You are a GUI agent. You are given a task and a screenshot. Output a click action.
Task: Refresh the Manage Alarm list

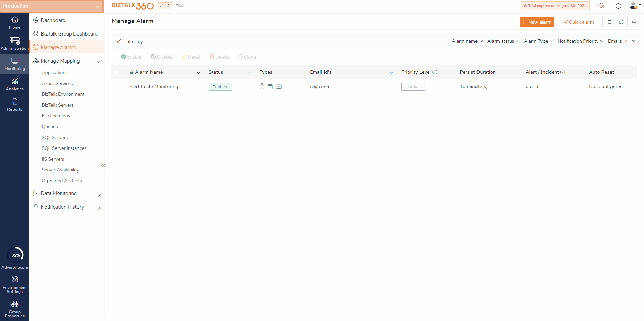tap(621, 22)
